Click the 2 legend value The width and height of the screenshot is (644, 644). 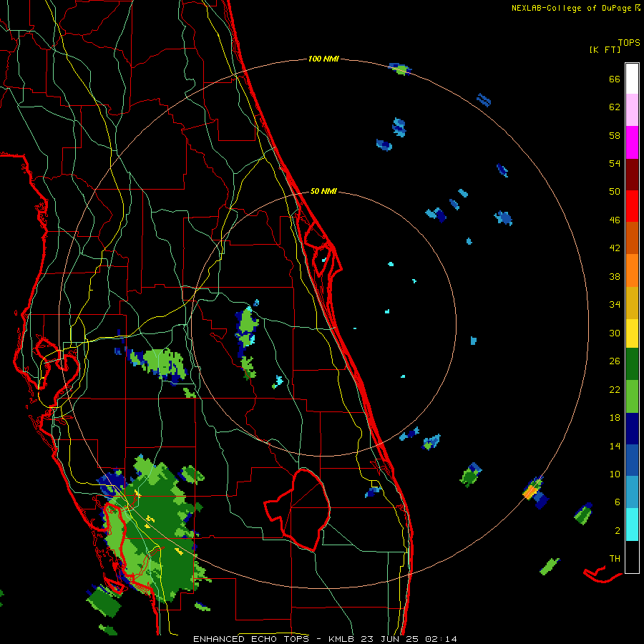(618, 530)
